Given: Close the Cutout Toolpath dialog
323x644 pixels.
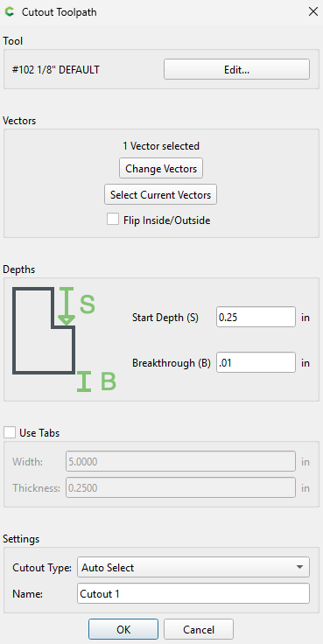Looking at the screenshot, I should tap(313, 12).
